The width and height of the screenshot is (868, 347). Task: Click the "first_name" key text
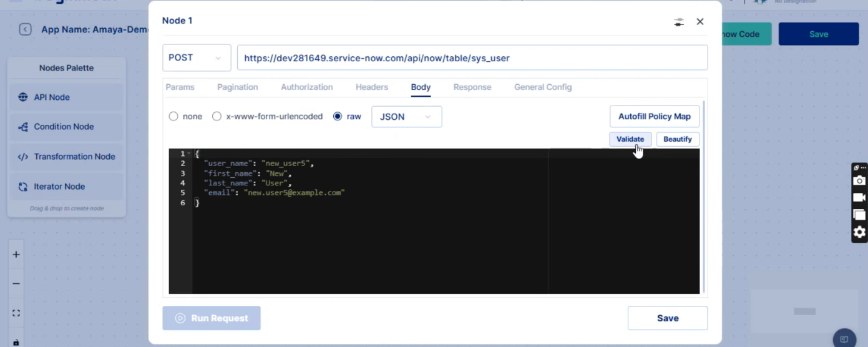coord(230,173)
